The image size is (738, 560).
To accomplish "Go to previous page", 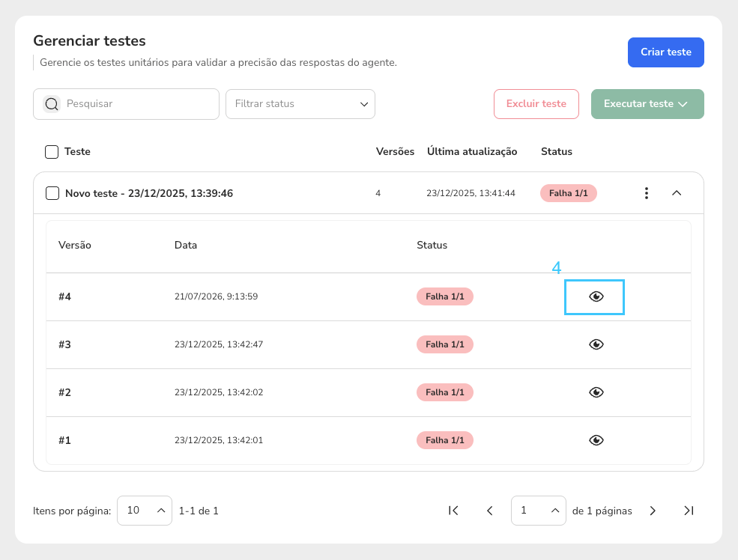I will pyautogui.click(x=489, y=511).
